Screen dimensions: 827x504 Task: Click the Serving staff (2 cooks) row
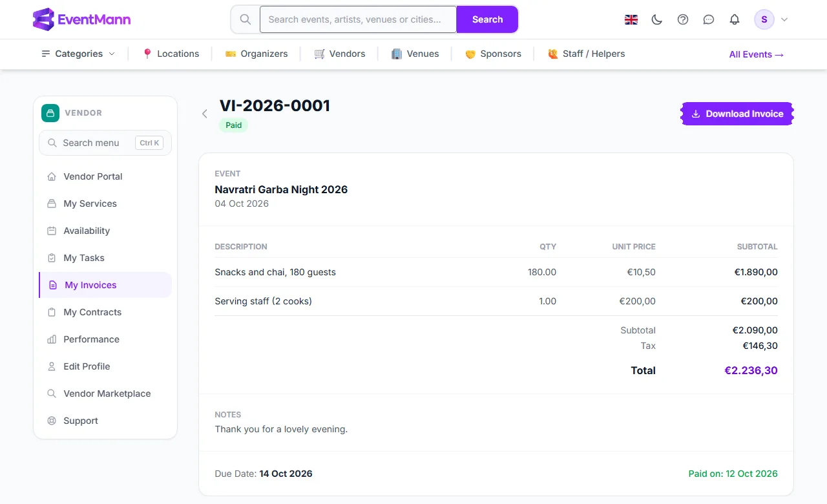[496, 301]
